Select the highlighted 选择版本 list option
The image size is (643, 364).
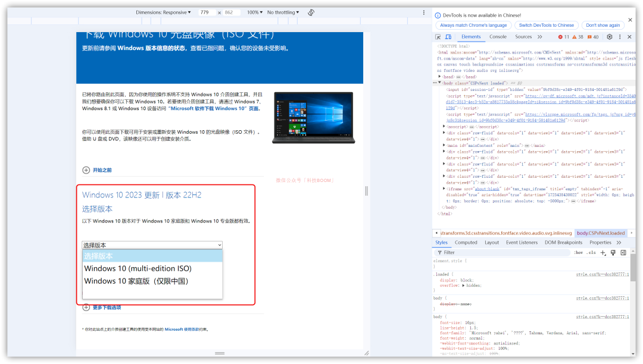pyautogui.click(x=152, y=256)
